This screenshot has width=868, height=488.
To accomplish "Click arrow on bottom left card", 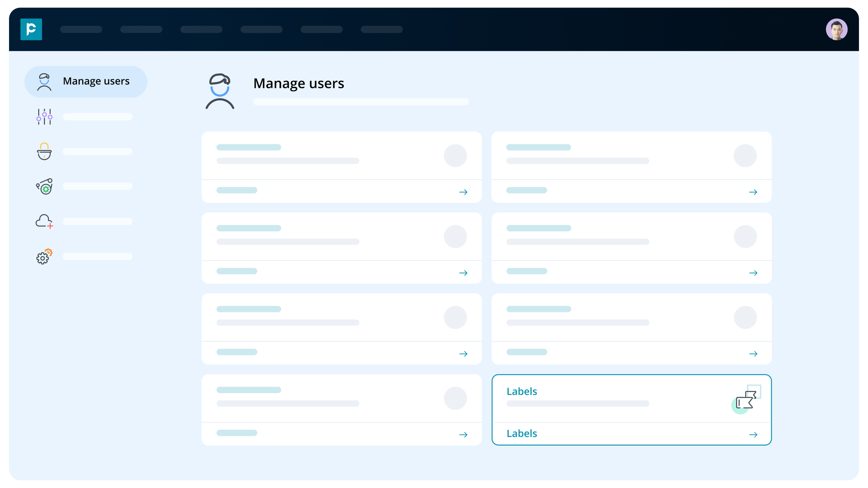I will [x=463, y=434].
